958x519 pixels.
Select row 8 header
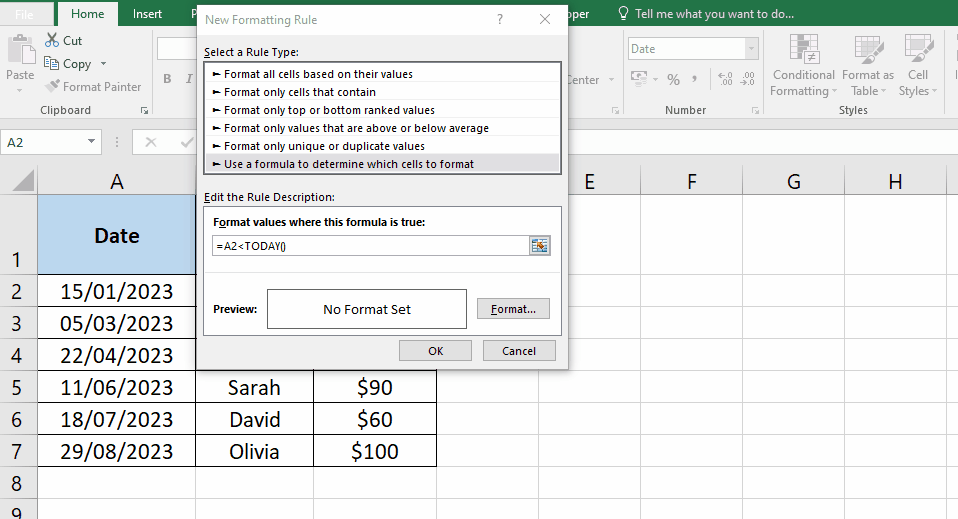point(17,484)
